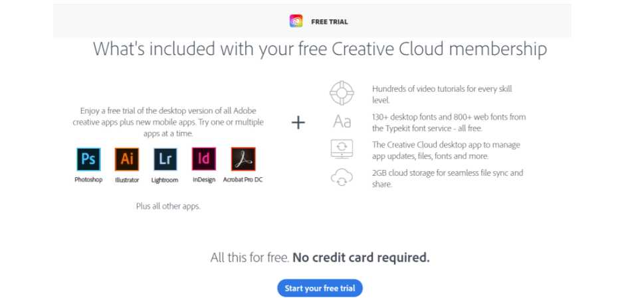Select the Lightroom Lr app icon

click(x=165, y=159)
